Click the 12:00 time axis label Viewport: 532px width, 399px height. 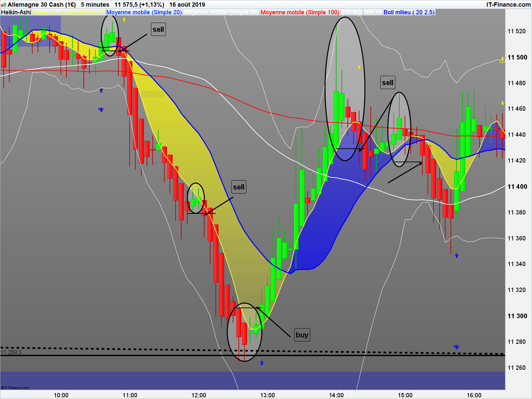pyautogui.click(x=199, y=395)
